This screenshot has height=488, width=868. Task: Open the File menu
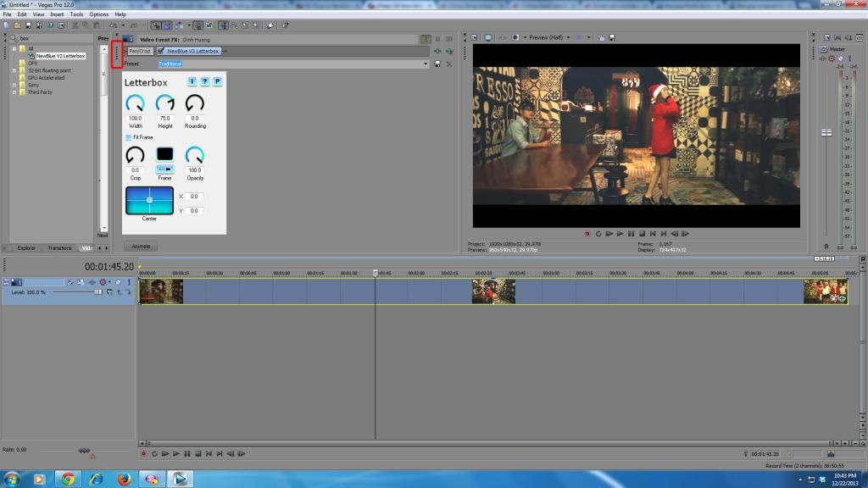(7, 14)
